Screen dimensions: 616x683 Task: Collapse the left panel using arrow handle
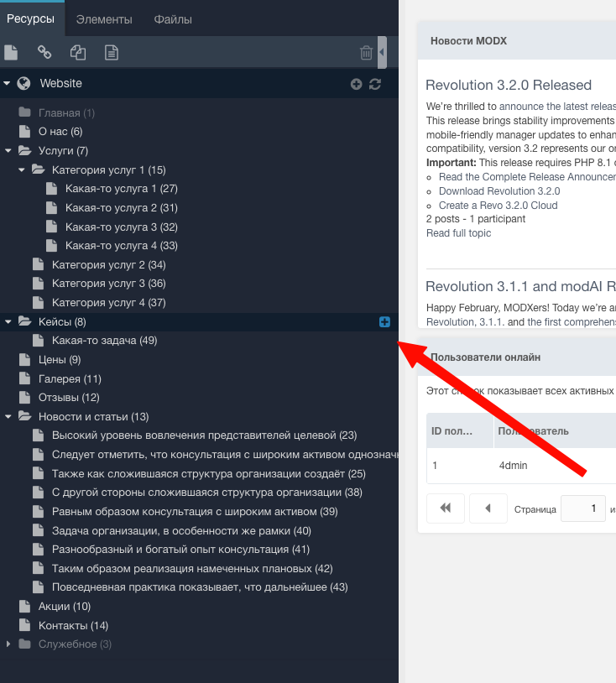[382, 52]
